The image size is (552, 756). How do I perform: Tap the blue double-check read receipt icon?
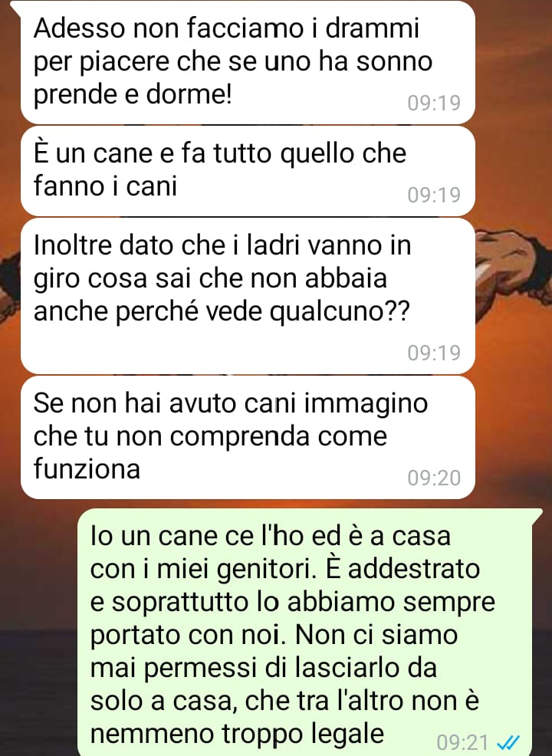tap(508, 742)
